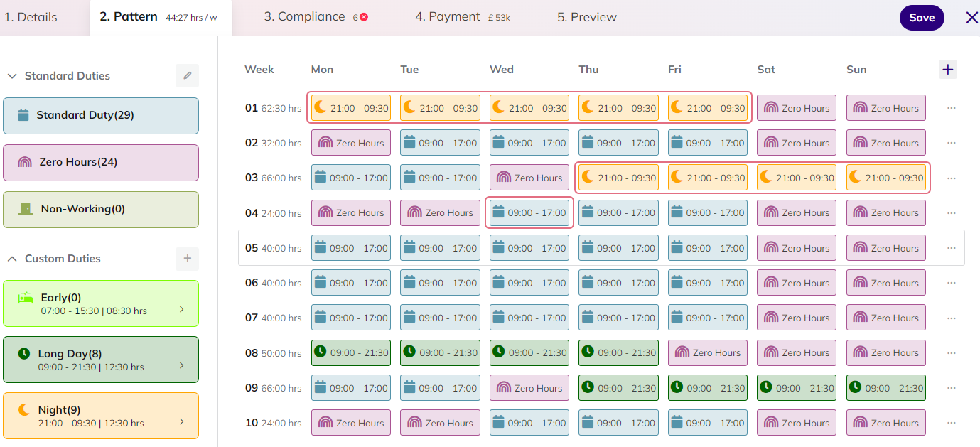Viewport: 980px width, 447px height.
Task: Collapse the Standard Duties section chevron
Action: (11, 75)
